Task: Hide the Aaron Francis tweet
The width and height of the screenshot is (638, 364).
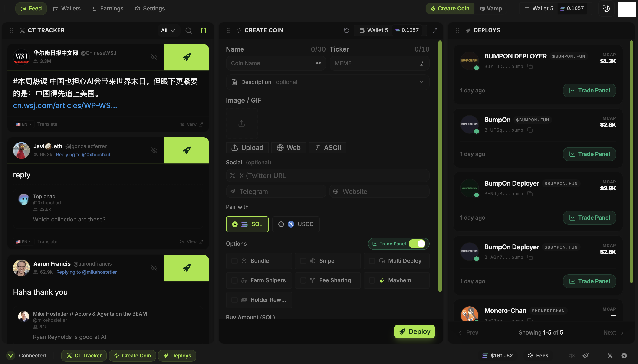Action: [154, 268]
